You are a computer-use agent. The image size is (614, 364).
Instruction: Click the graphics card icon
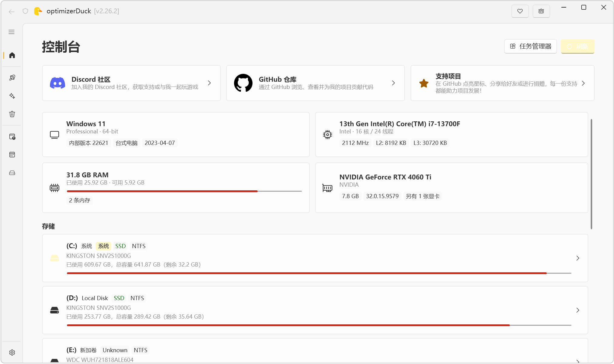coord(328,188)
